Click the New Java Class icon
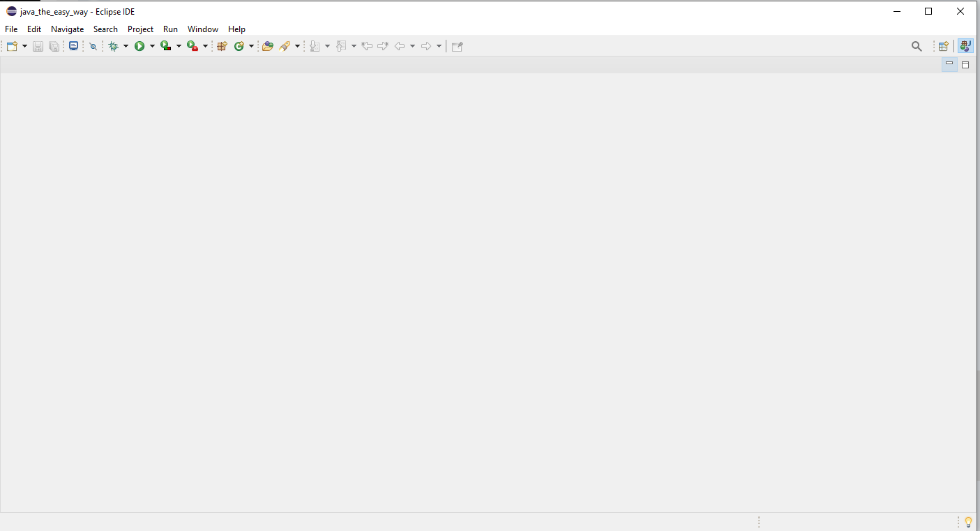Screen dimensions: 980x531 click(x=239, y=46)
